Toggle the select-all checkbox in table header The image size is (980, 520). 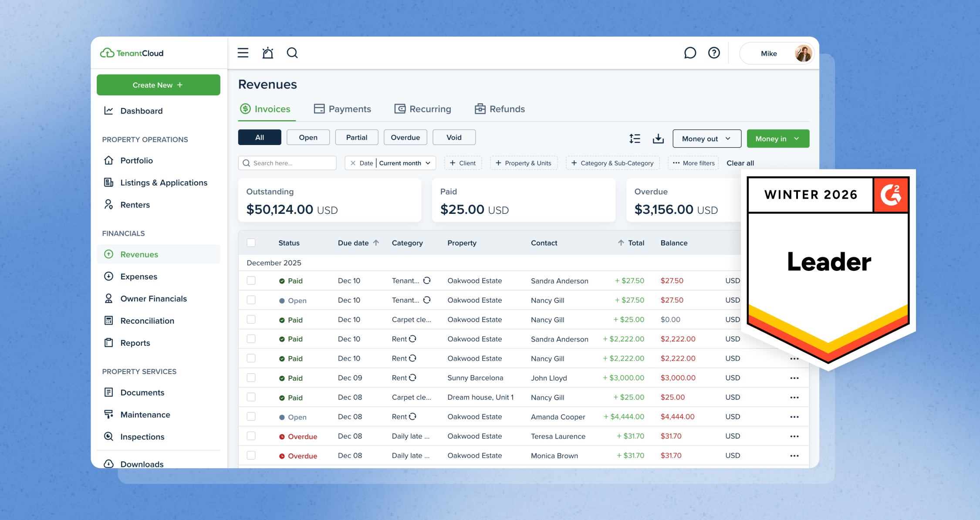(x=251, y=243)
